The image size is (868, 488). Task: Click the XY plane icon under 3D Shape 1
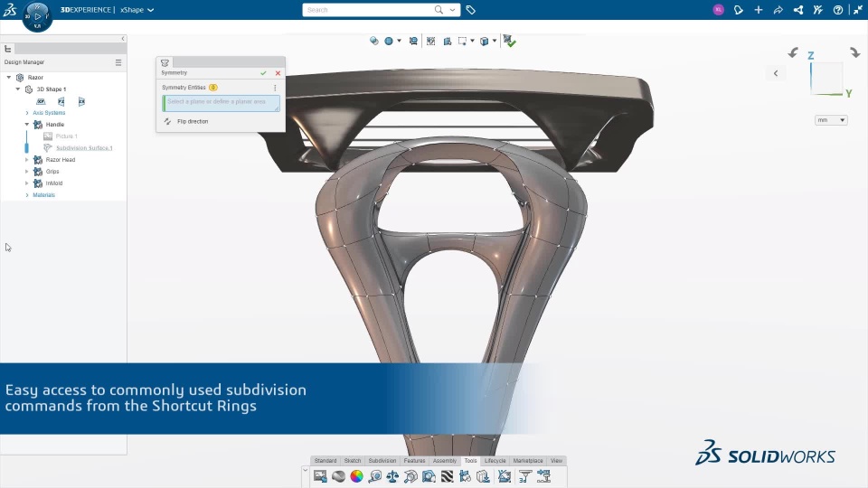[41, 101]
